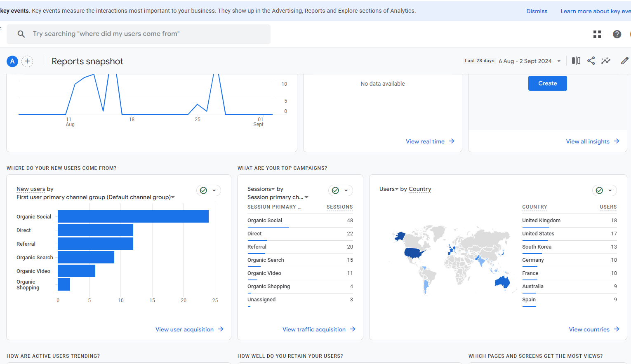Click arrow next to View user acquisition
The height and width of the screenshot is (364, 631).
coord(221,329)
